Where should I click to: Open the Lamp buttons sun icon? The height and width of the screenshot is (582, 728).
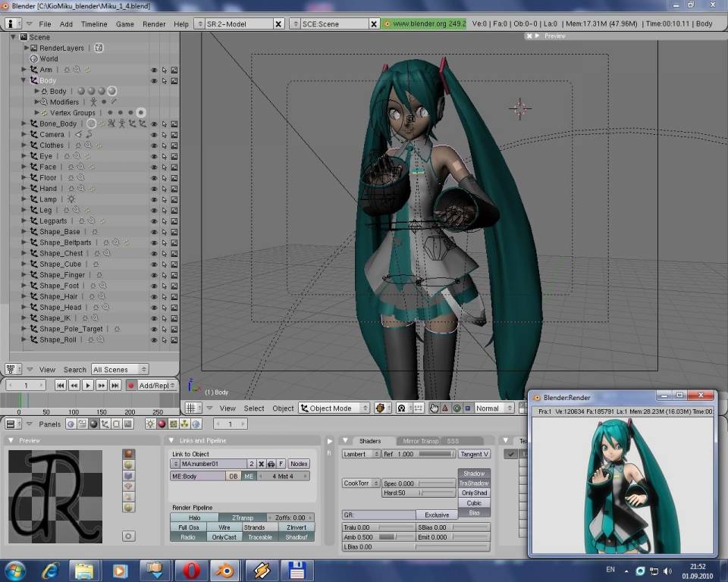[150, 424]
